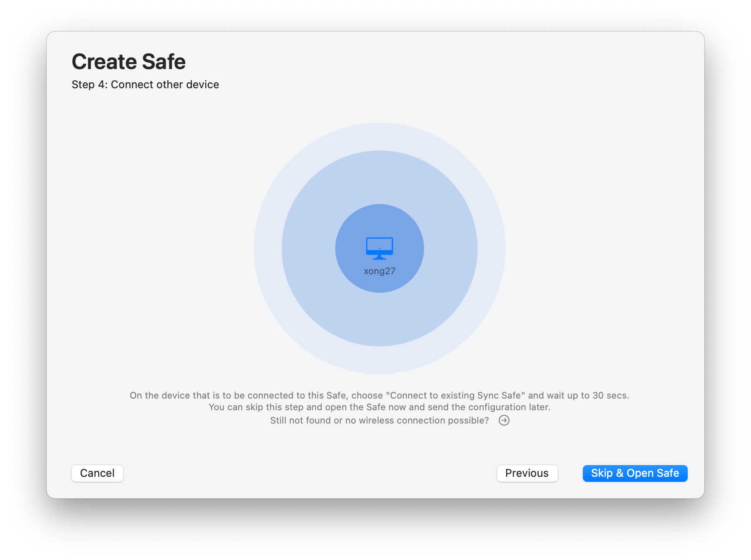Click the Create Safe heading

pyautogui.click(x=129, y=61)
